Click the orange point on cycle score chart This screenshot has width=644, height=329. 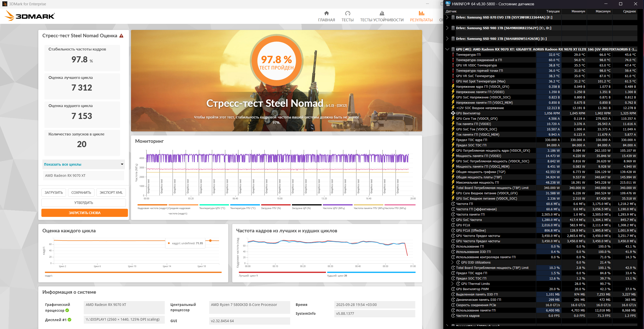point(210,240)
